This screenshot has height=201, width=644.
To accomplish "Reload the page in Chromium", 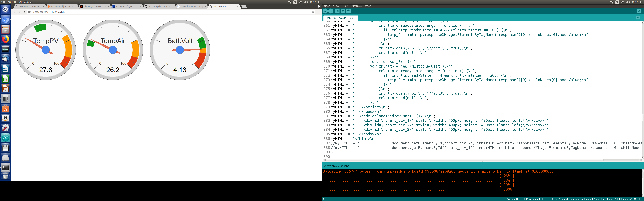I will [x=24, y=12].
